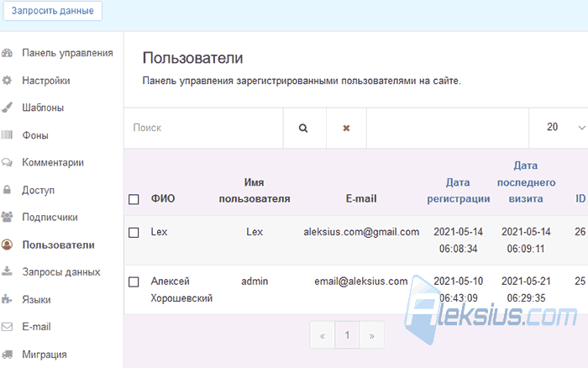Click the gear icon beside Настройки

[x=7, y=81]
